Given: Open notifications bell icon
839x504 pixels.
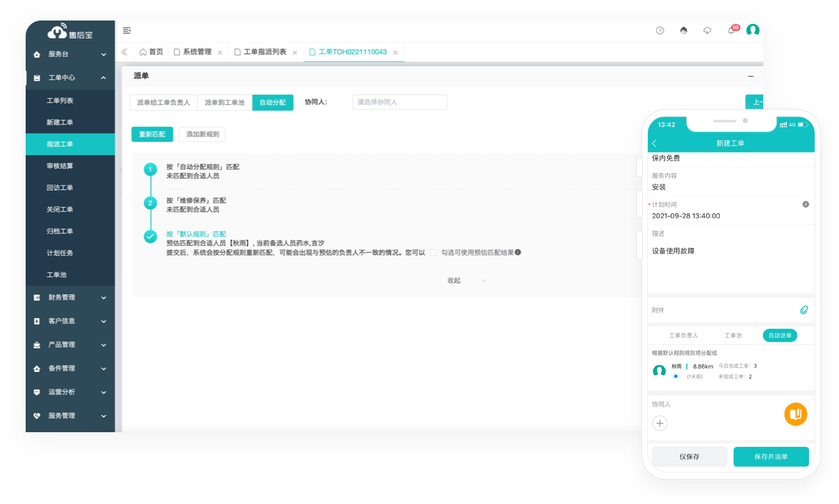Looking at the screenshot, I should (731, 31).
